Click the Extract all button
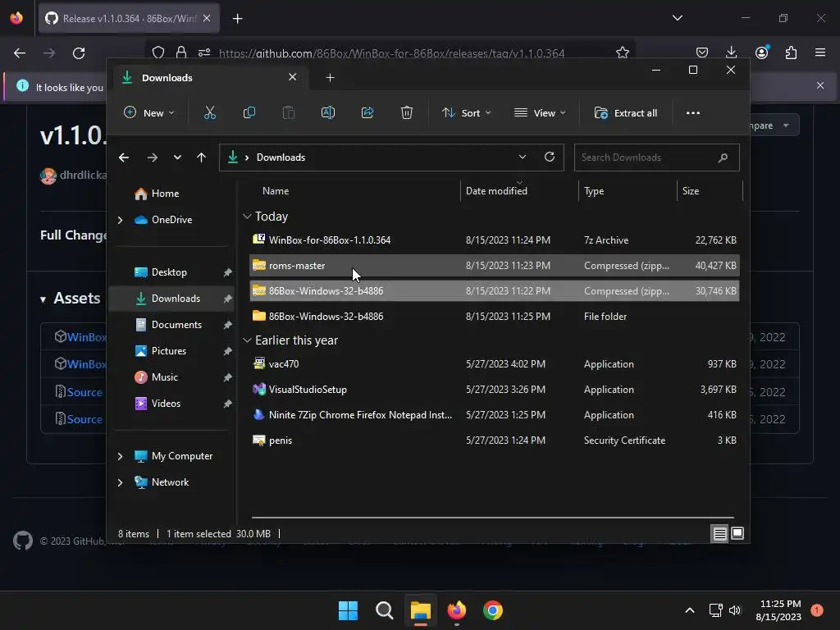 coord(626,113)
